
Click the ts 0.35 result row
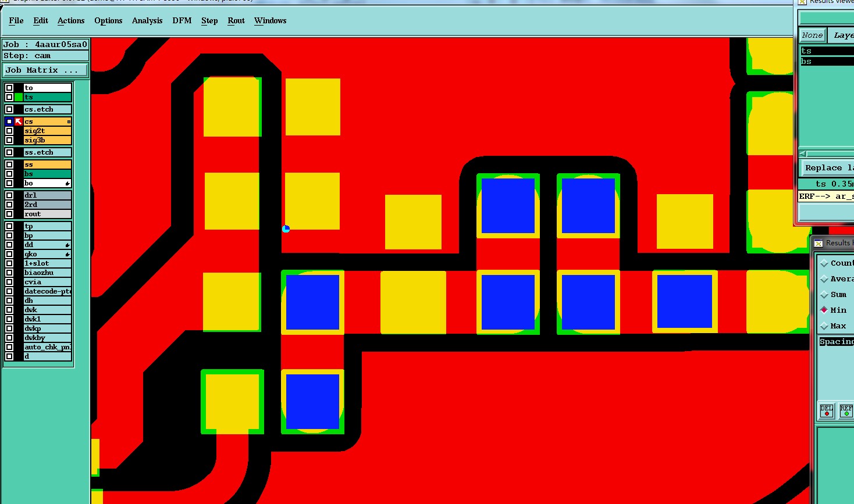point(826,184)
